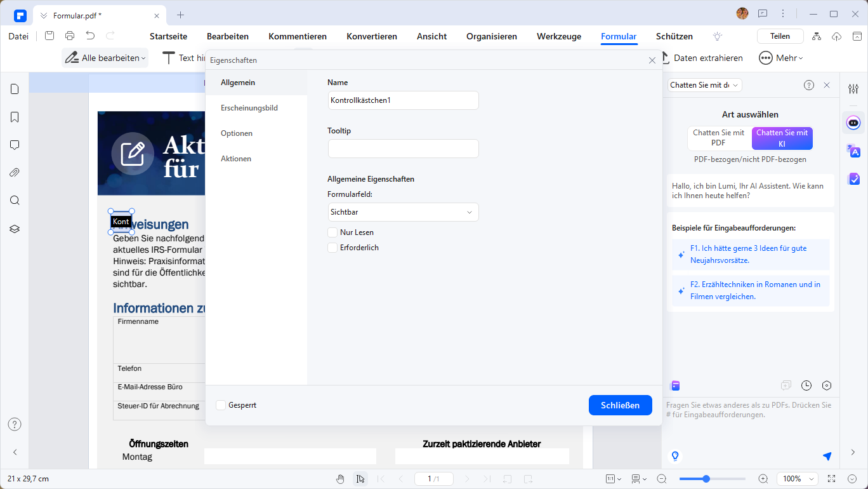This screenshot has height=489, width=868.
Task: Click the hexagon settings icon in chat panel
Action: coord(827,385)
